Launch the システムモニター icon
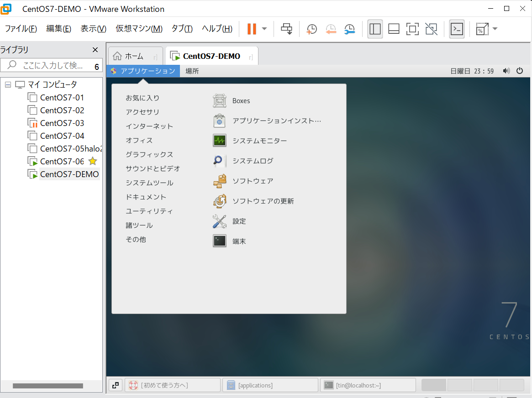The image size is (532, 398). (220, 141)
